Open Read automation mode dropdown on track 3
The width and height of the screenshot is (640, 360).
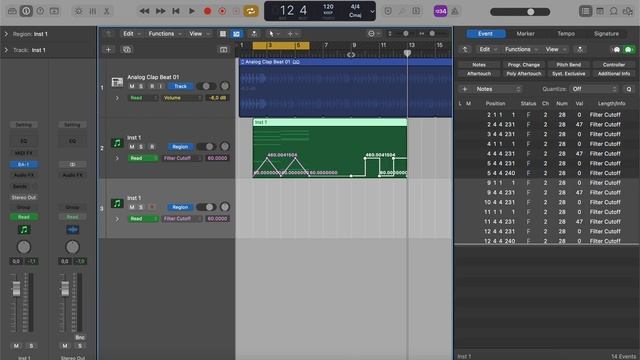(143, 218)
